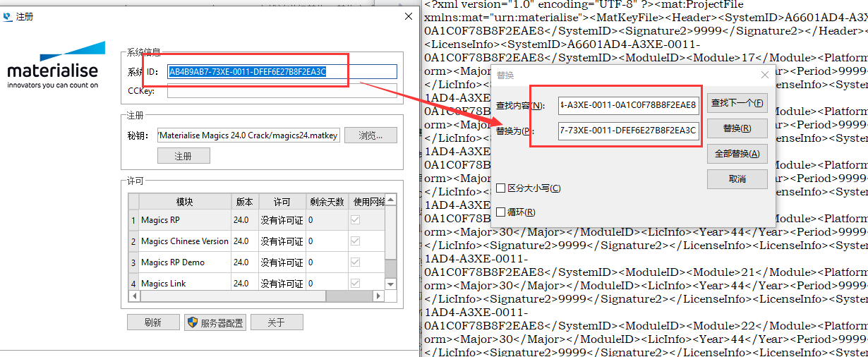Click the 替换为 replace with field
The height and width of the screenshot is (357, 868).
point(629,131)
